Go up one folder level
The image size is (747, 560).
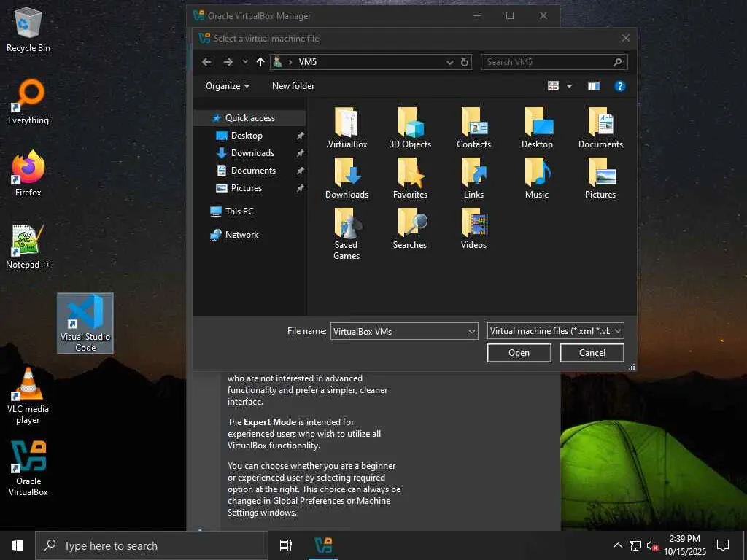[260, 62]
